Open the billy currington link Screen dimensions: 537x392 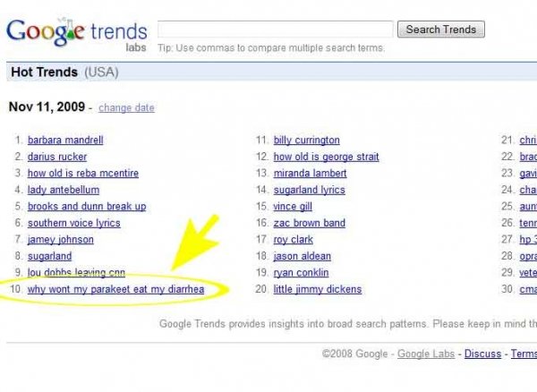tap(306, 140)
